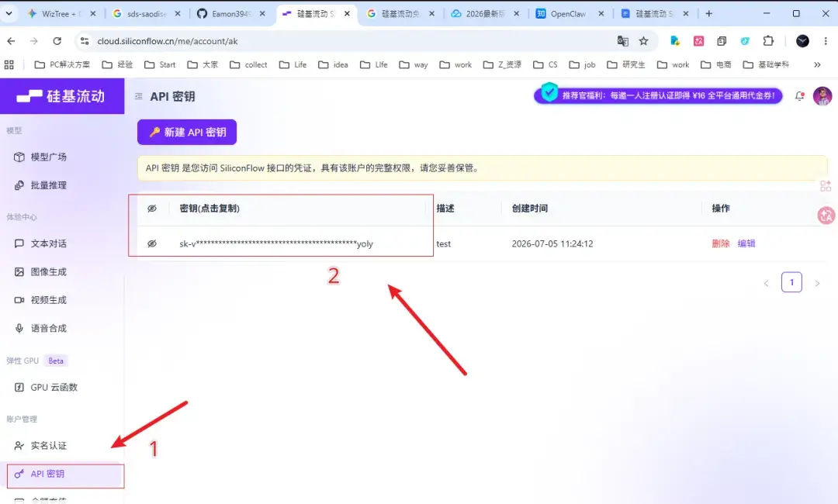Open the Chrome three-dot menu

coord(825,41)
